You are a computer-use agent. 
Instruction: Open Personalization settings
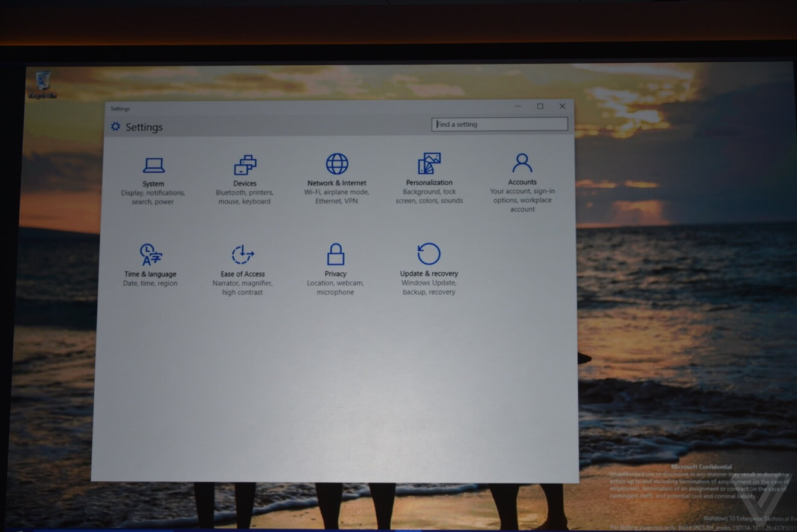[429, 172]
